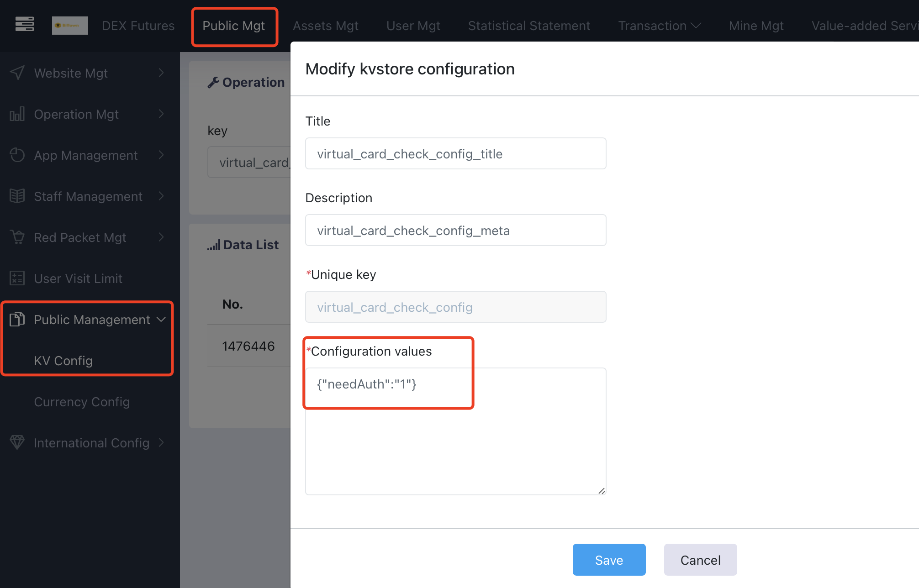
Task: Open the Statistical Statement tab
Action: coord(529,26)
